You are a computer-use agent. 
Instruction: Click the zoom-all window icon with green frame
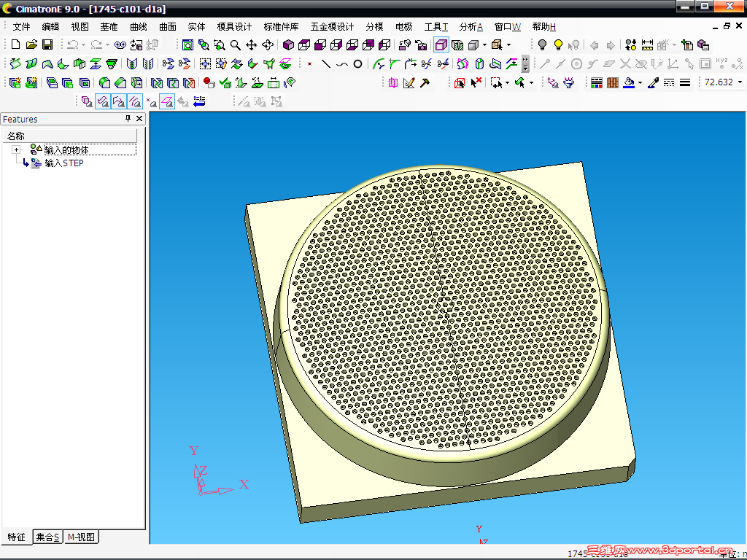(187, 44)
